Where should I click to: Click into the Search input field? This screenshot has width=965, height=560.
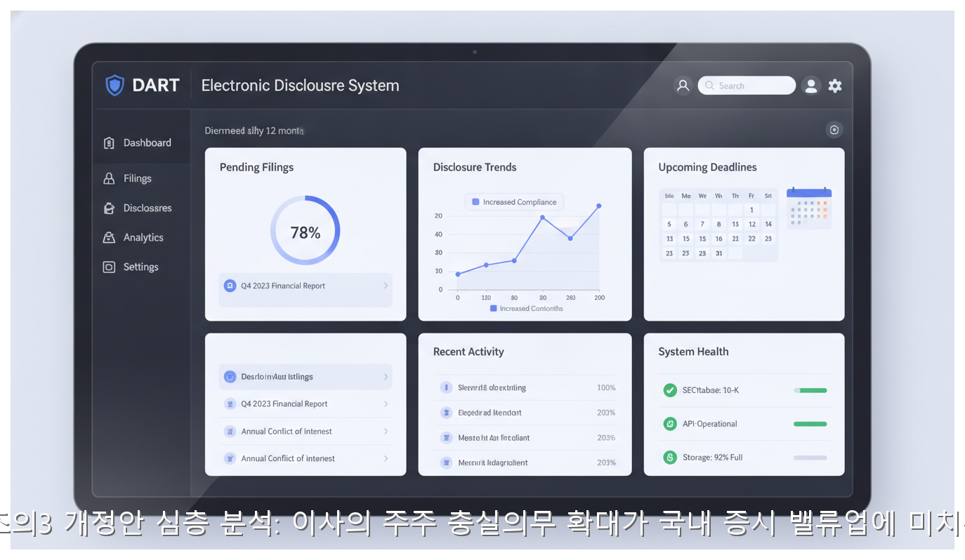(747, 86)
